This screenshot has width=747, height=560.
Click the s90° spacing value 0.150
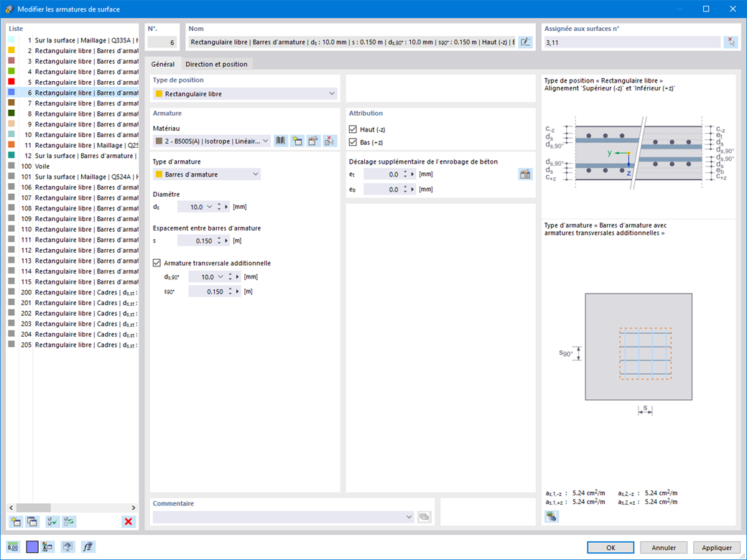207,291
